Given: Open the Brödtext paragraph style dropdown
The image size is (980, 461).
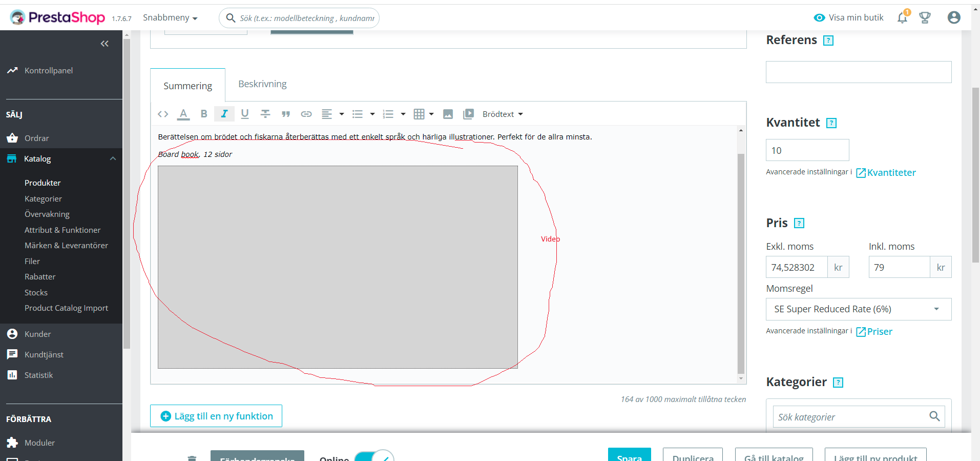Looking at the screenshot, I should tap(503, 114).
